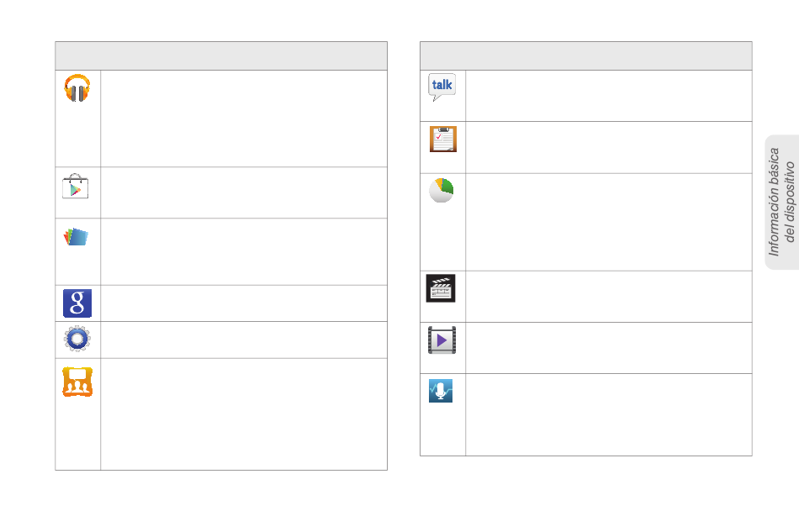799x532 pixels.
Task: Click the orange people group icon
Action: click(x=77, y=382)
